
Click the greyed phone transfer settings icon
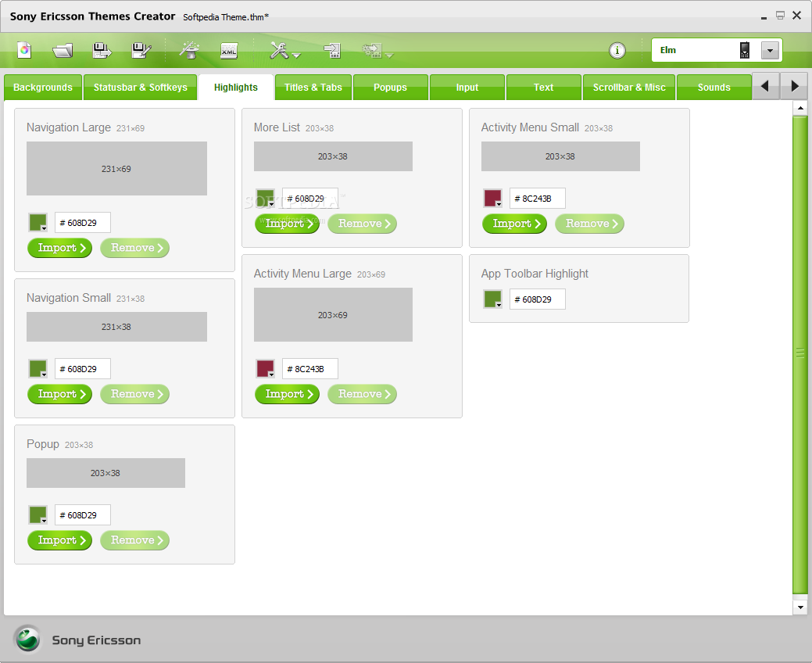click(372, 50)
